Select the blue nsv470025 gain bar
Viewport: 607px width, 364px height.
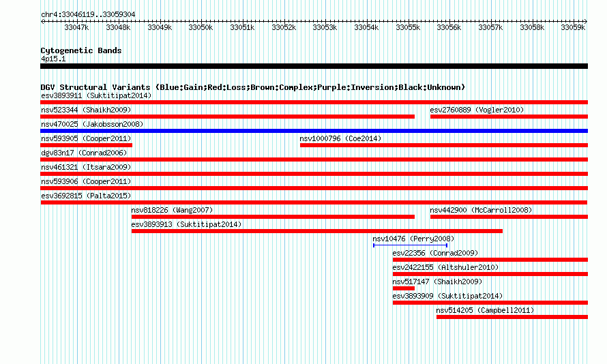click(314, 131)
